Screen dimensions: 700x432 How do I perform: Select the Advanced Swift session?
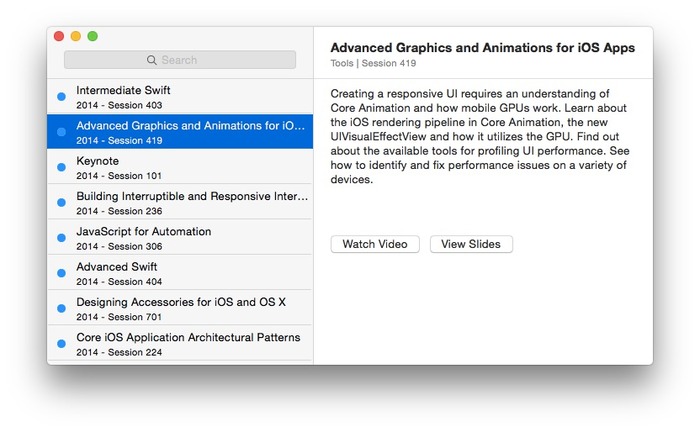(180, 273)
